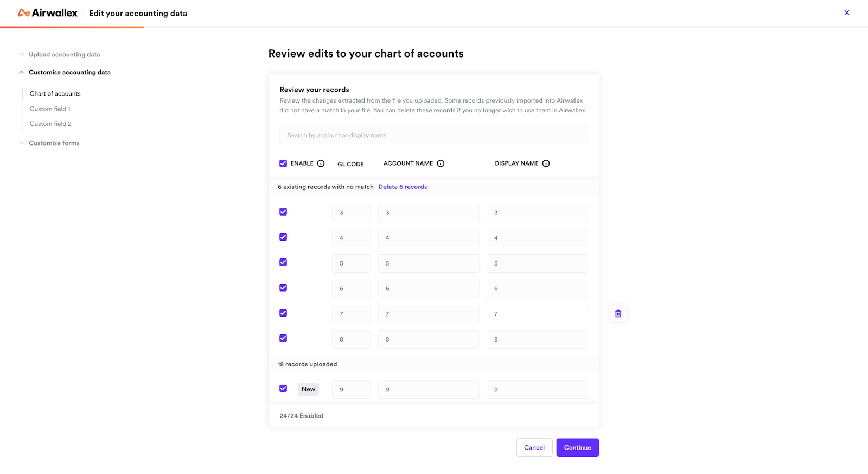Toggle the ENABLE all checkbox in header
The image size is (868, 474).
[283, 163]
